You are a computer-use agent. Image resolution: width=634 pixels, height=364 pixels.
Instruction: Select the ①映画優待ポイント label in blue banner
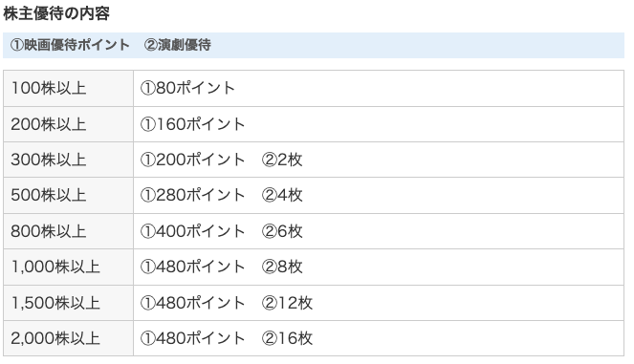point(70,45)
